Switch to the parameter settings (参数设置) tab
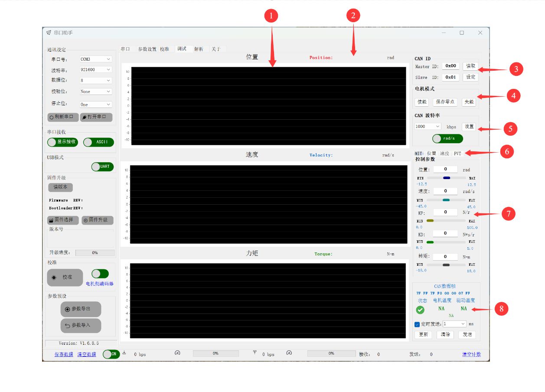 point(147,49)
